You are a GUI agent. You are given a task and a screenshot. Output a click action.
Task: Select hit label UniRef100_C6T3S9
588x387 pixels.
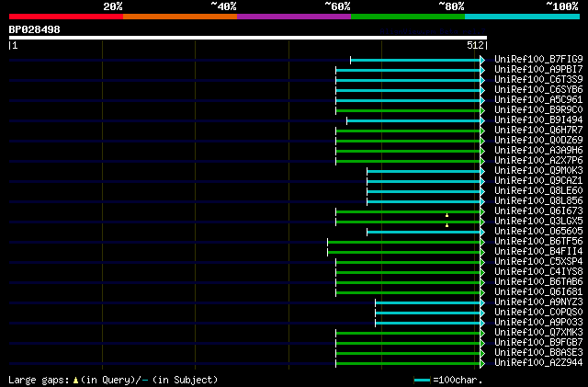coord(538,79)
